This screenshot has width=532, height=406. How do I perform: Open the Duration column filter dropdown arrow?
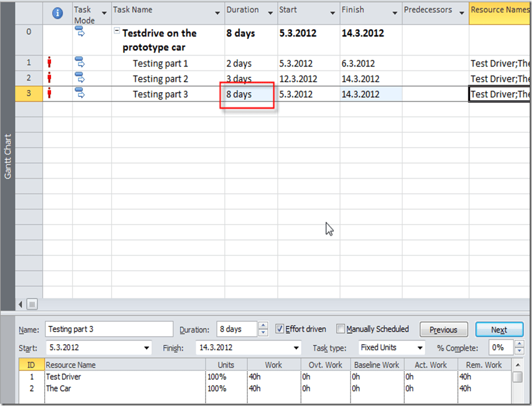[270, 13]
